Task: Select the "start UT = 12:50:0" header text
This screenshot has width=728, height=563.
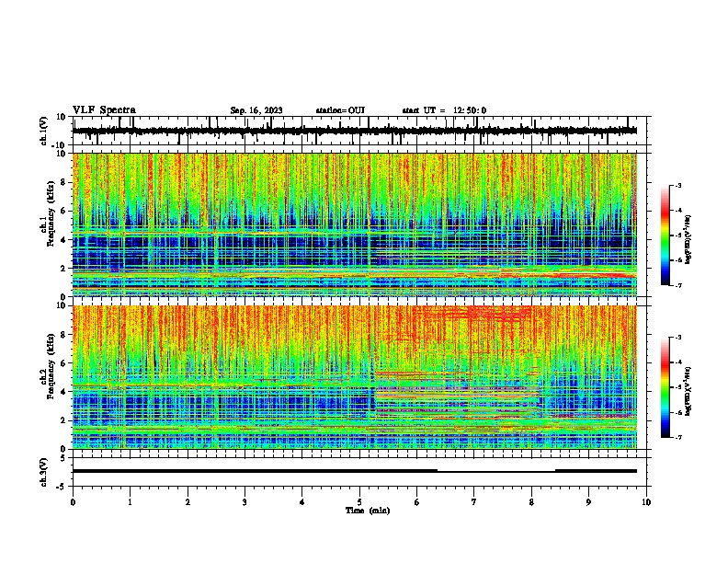Action: 444,110
